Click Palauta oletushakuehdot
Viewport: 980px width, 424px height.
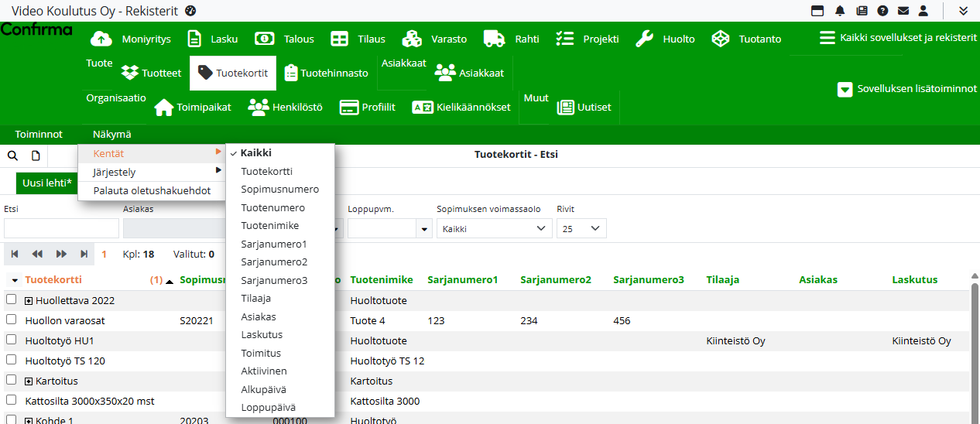(152, 190)
